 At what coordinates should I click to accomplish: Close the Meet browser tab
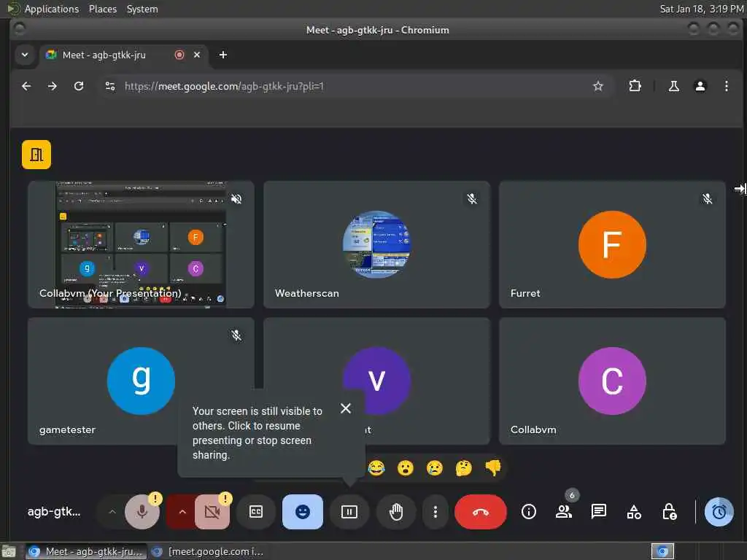pyautogui.click(x=197, y=55)
